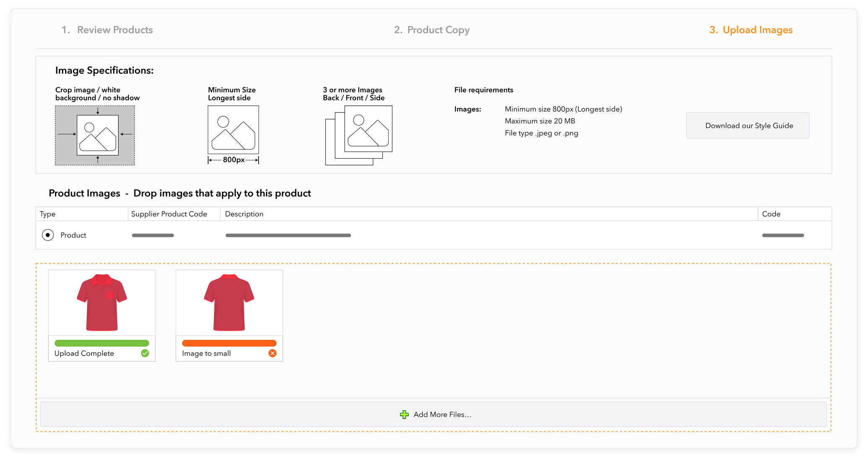868x461 pixels.
Task: Click 'Crop image / white background' label
Action: [x=97, y=94]
